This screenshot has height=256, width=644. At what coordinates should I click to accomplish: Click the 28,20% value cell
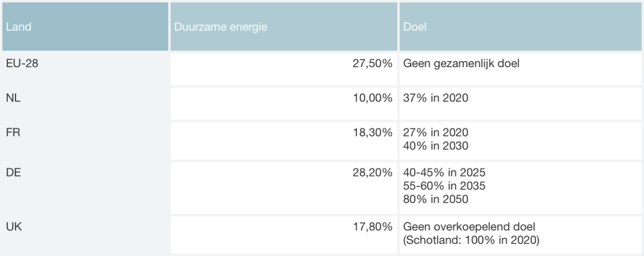[x=284, y=188]
